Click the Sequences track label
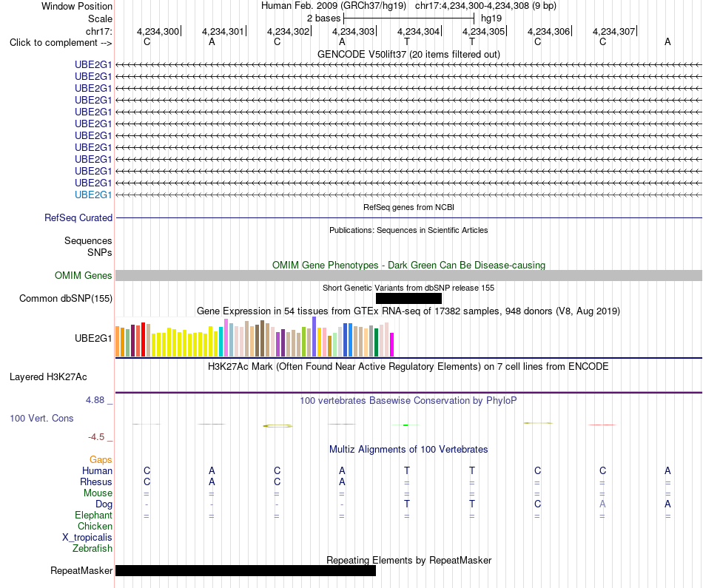 coord(88,240)
